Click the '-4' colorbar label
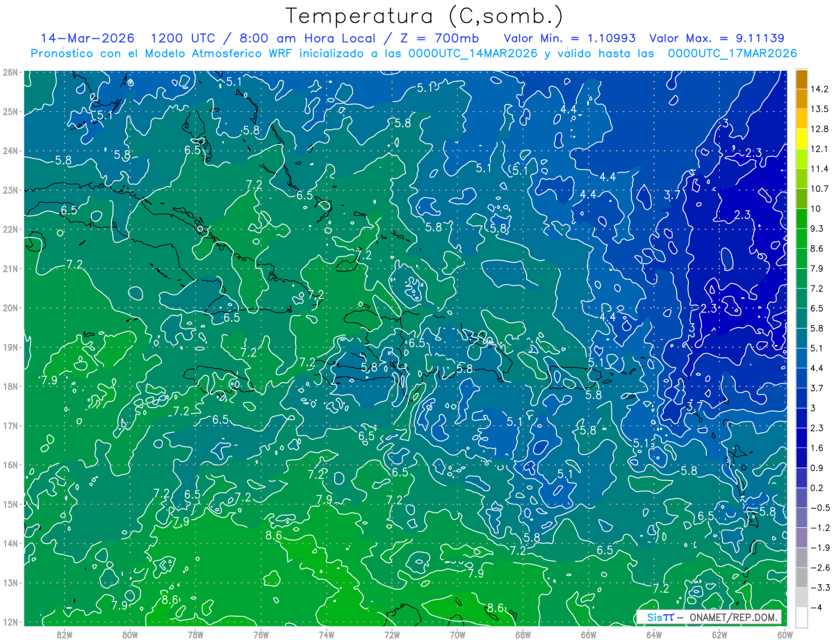 coord(815,607)
